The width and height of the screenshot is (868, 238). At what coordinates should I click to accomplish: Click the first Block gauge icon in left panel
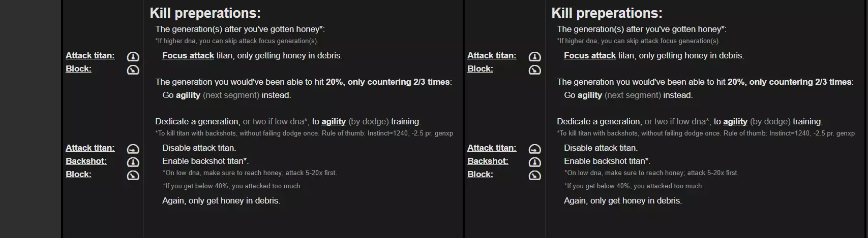[x=133, y=70]
